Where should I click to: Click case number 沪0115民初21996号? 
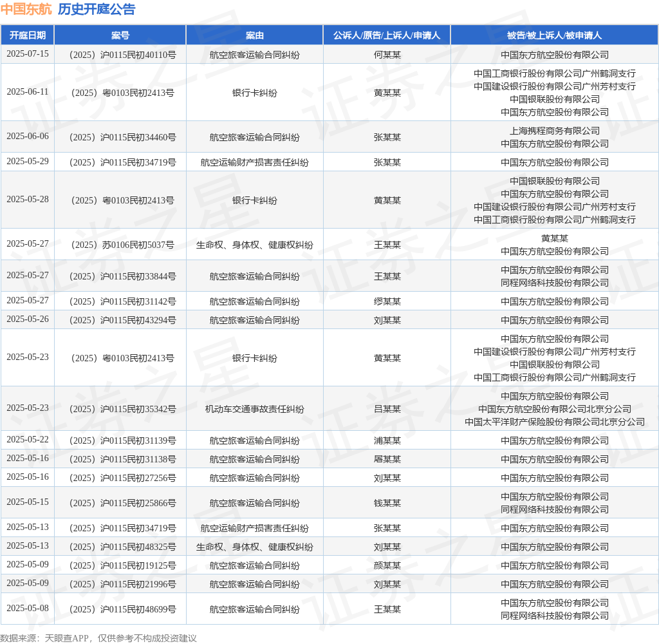point(123,584)
